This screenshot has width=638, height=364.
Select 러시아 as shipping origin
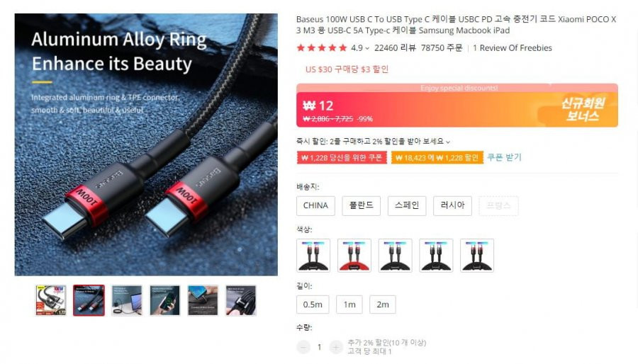click(x=452, y=205)
